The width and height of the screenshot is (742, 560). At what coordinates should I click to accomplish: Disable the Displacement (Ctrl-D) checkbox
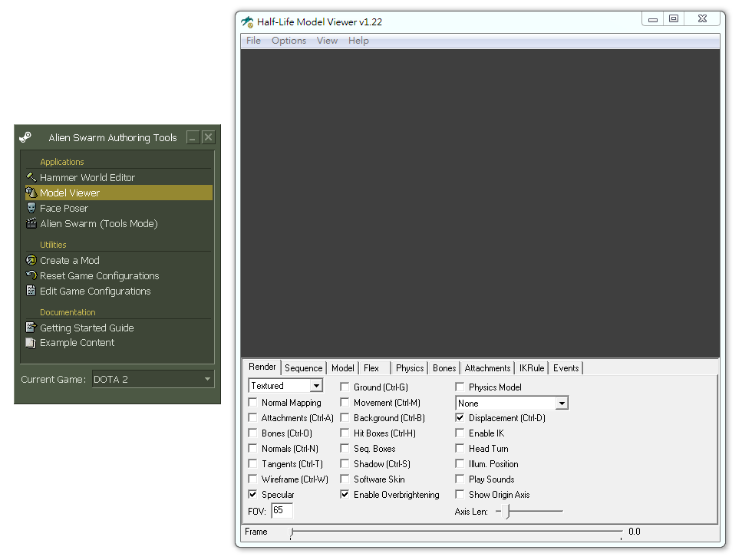point(460,417)
